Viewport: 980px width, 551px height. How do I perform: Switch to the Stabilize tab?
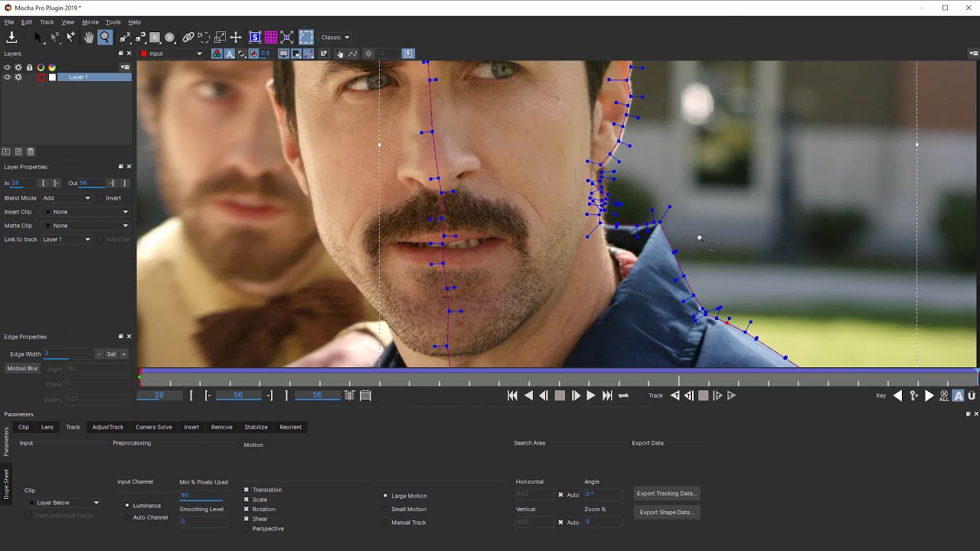pos(256,427)
